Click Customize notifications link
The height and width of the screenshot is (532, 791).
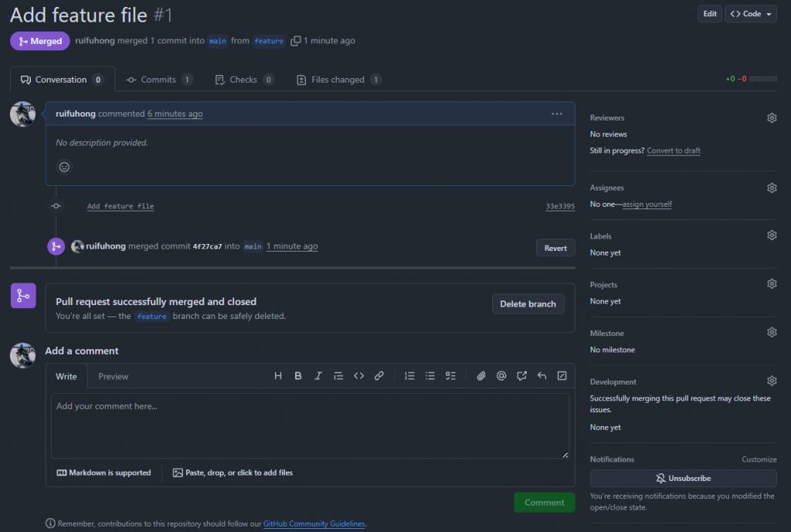pos(759,460)
